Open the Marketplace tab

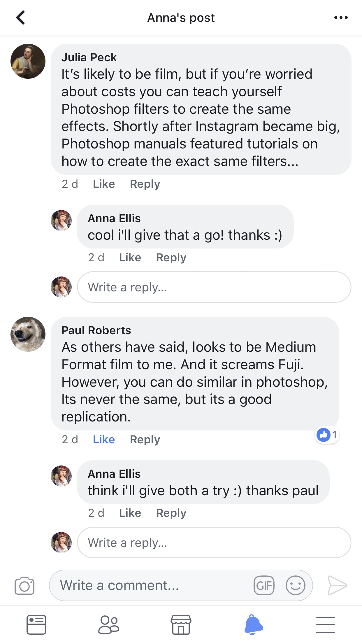[181, 625]
